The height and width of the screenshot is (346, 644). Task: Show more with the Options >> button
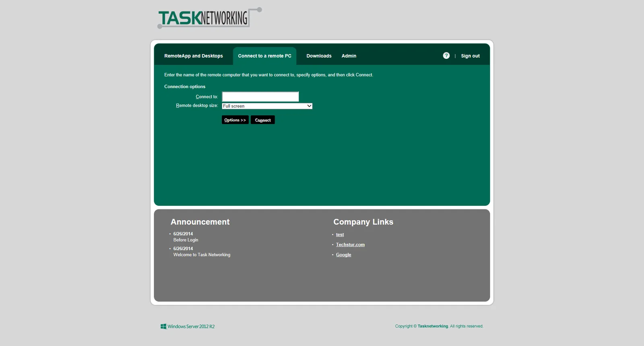pos(235,120)
